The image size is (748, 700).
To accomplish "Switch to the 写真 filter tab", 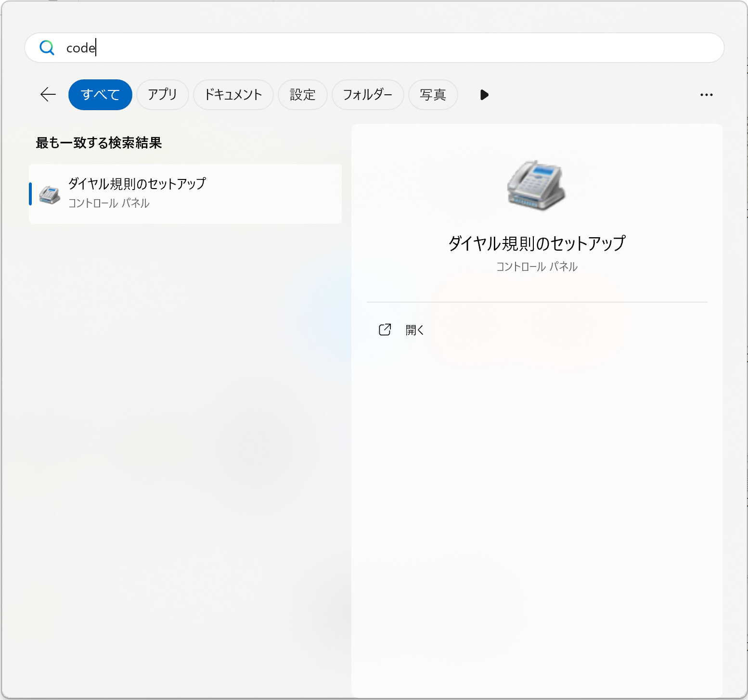I will [433, 95].
